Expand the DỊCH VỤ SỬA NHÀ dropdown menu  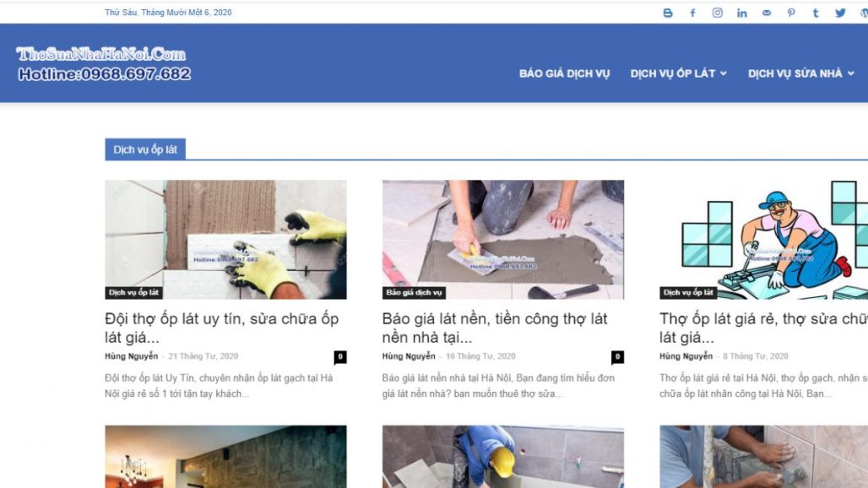pos(800,73)
